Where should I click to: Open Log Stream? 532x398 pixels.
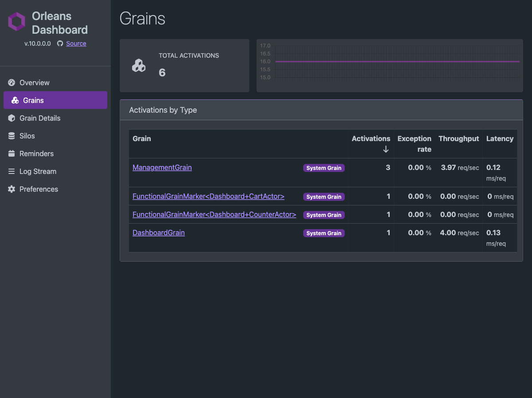tap(55, 171)
